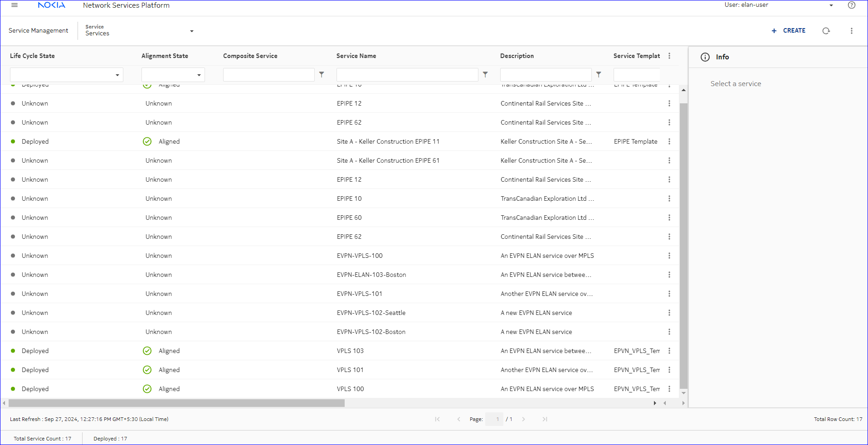
Task: Expand the Life Cycle State filter dropdown
Action: [x=117, y=75]
